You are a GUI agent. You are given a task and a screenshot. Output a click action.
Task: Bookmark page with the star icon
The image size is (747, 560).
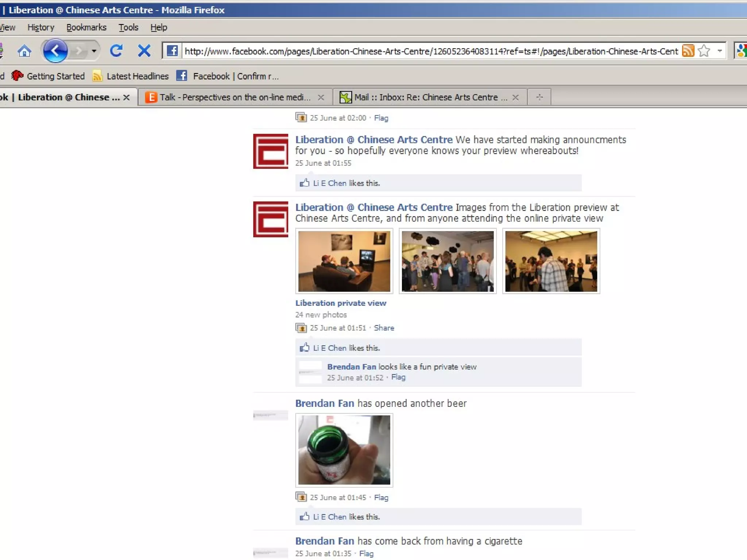(704, 51)
